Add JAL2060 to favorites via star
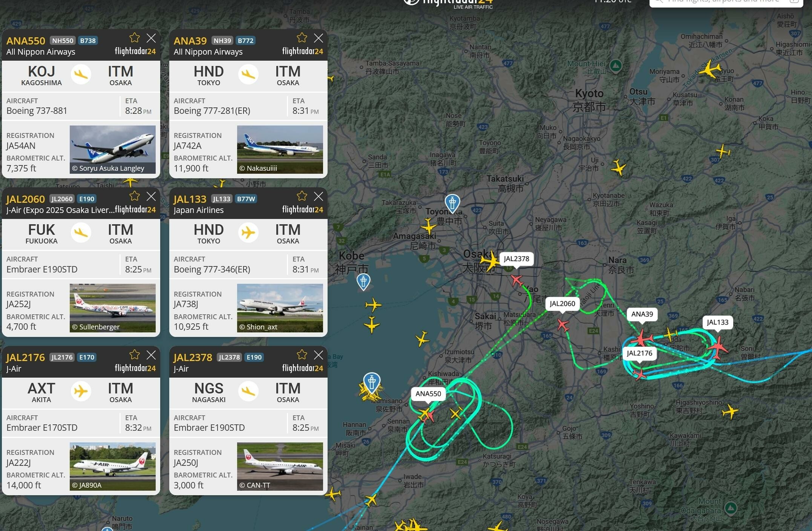Screen dimensions: 812x531 coord(135,196)
